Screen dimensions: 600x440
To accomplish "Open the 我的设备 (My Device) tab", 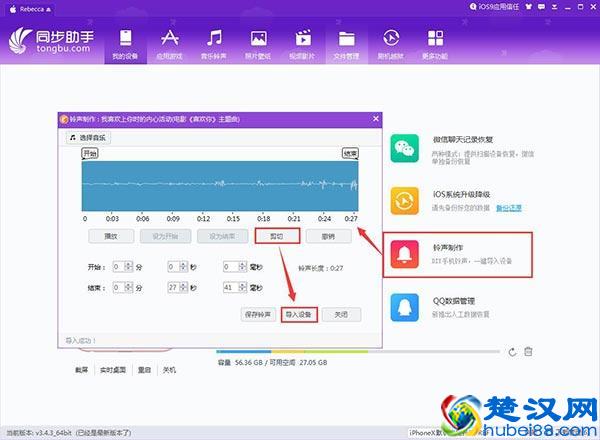I will 126,44.
